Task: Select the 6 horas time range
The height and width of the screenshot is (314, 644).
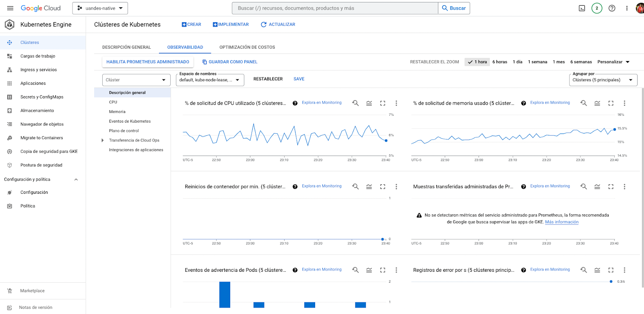Action: pyautogui.click(x=500, y=62)
